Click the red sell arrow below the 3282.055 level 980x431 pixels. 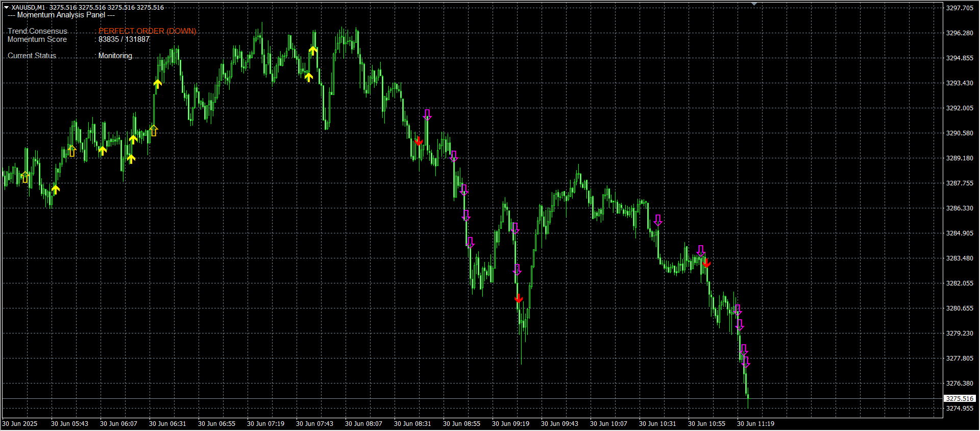(x=519, y=299)
